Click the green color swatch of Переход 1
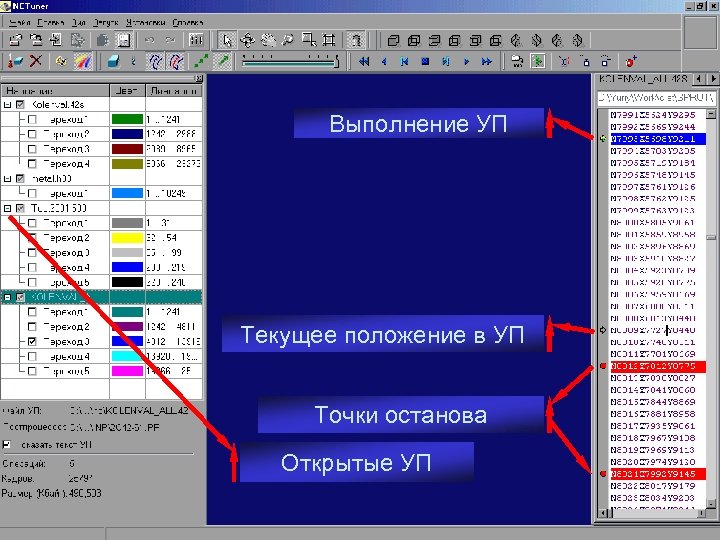Image resolution: width=720 pixels, height=540 pixels. click(127, 119)
